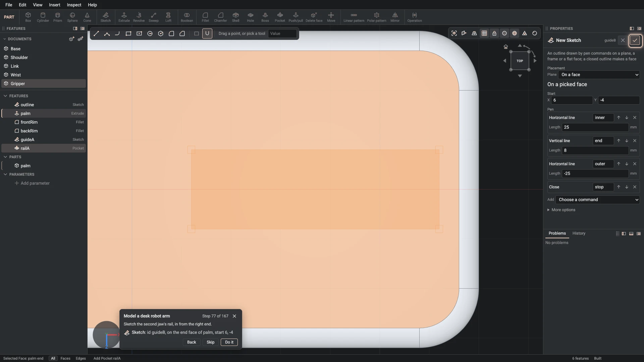Click the Extrude tool icon
Viewport: 644px width, 362px height.
click(x=124, y=17)
